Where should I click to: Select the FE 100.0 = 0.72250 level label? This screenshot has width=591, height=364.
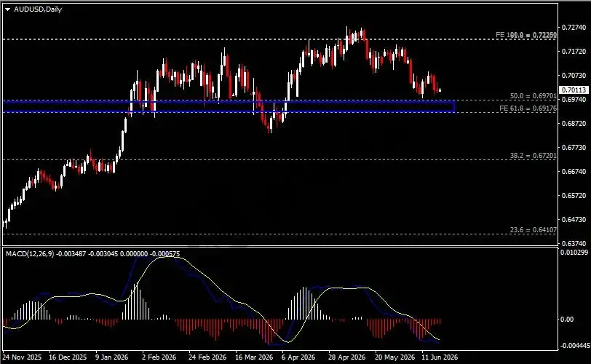pyautogui.click(x=526, y=35)
